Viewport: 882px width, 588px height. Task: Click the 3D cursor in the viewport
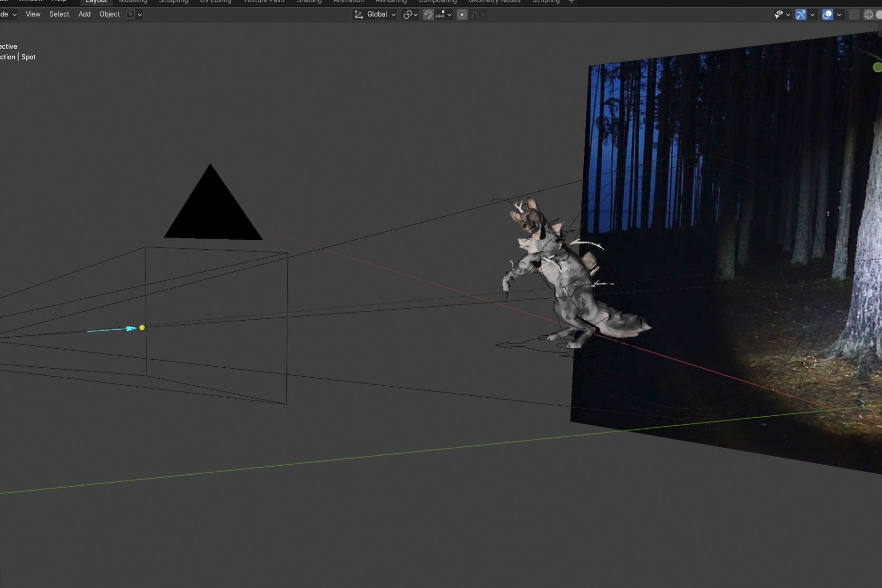[810, 363]
